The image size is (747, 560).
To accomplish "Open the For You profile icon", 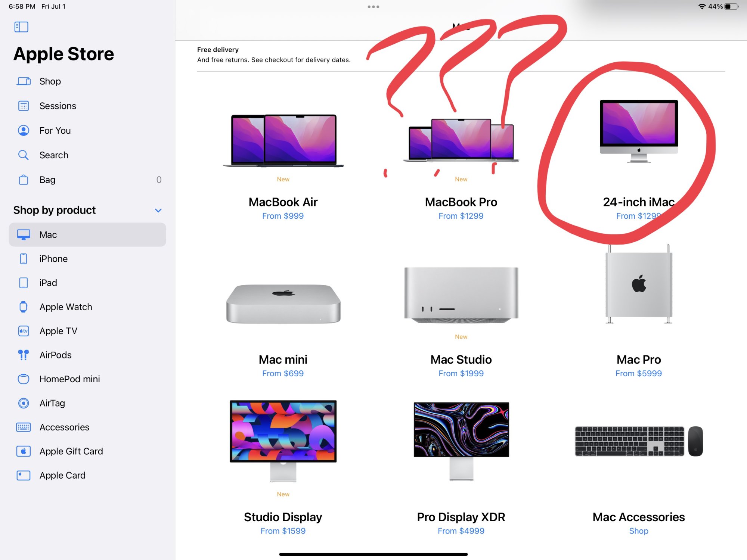I will tap(24, 131).
